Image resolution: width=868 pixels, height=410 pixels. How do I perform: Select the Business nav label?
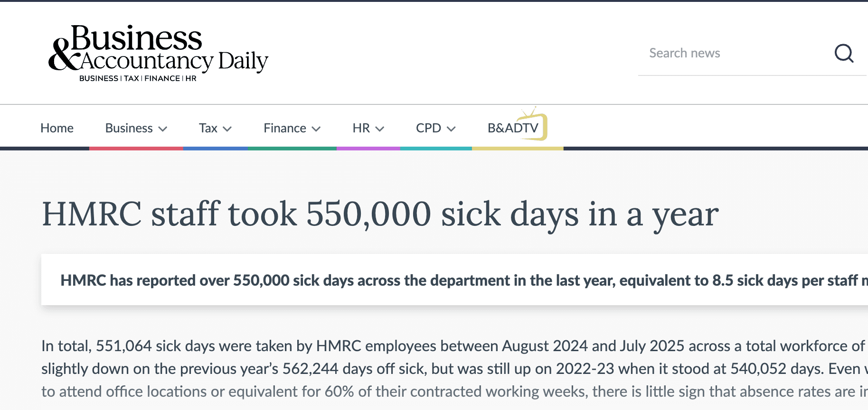point(129,128)
